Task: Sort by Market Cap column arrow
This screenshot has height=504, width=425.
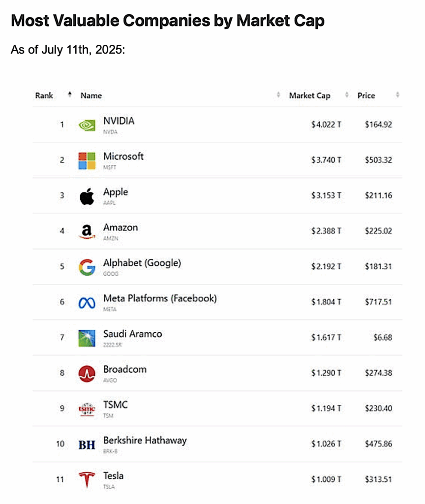Action: coord(347,95)
